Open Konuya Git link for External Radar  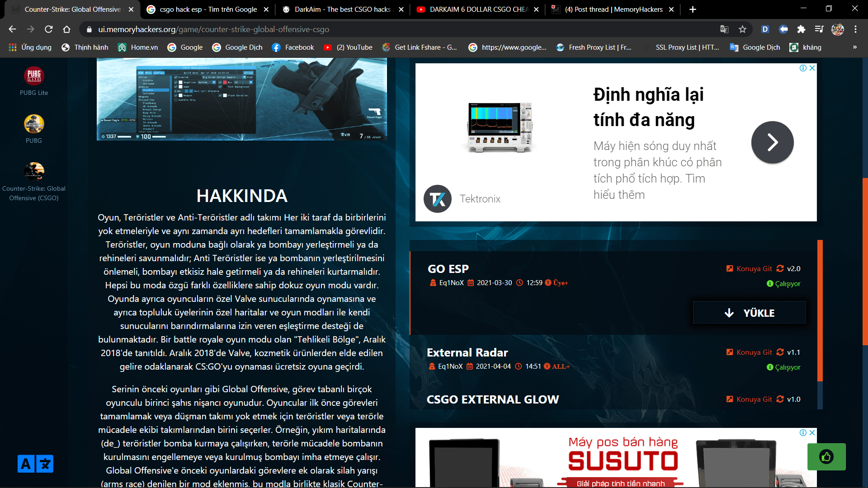click(749, 352)
